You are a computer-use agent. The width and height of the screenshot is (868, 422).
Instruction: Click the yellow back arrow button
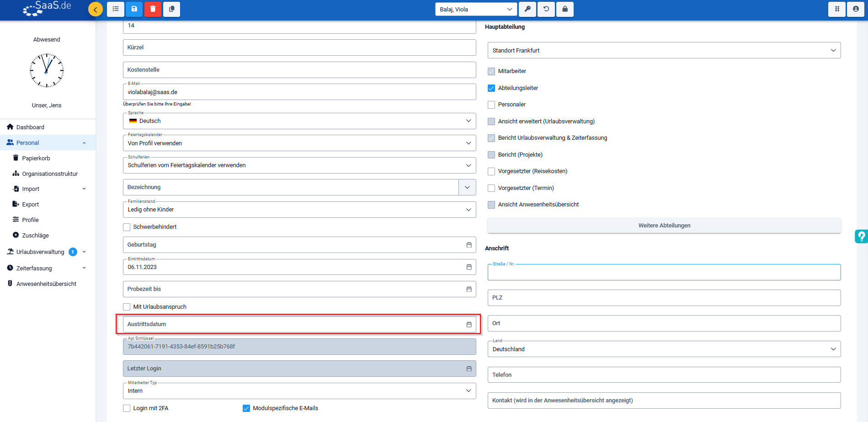96,9
